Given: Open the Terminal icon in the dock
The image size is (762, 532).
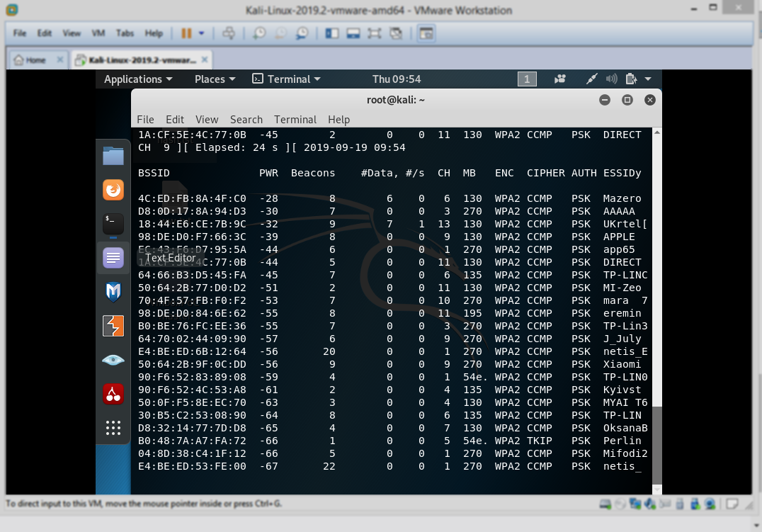Looking at the screenshot, I should coord(113,224).
